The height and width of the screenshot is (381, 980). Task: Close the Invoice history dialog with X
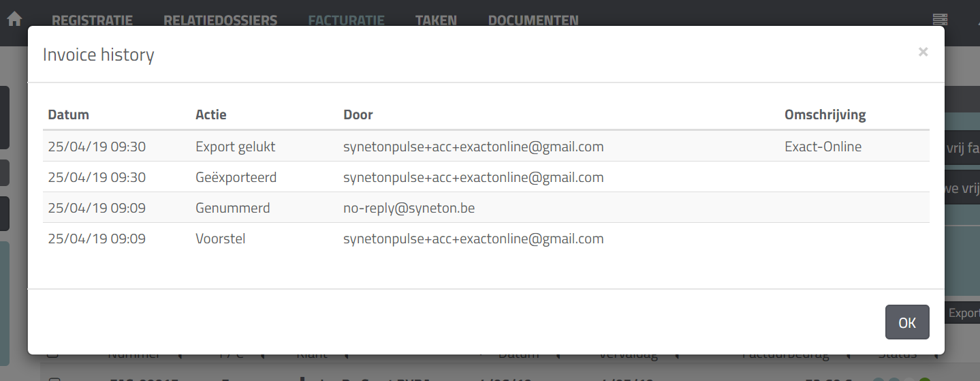(x=923, y=52)
